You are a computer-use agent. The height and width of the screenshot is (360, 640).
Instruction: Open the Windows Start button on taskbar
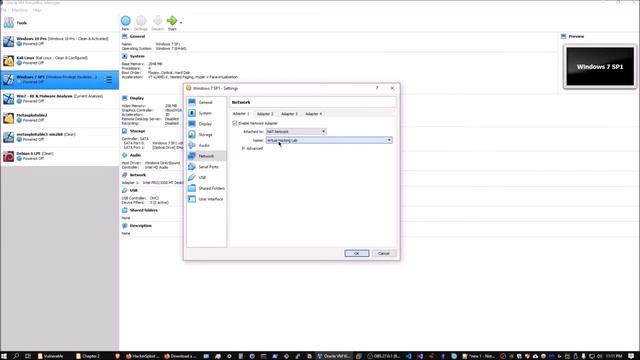pos(4,356)
